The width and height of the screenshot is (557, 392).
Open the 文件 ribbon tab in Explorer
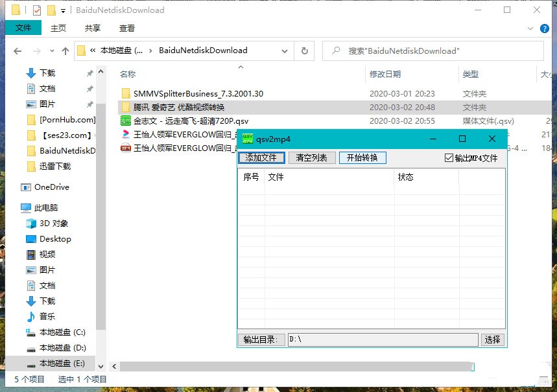pos(23,28)
